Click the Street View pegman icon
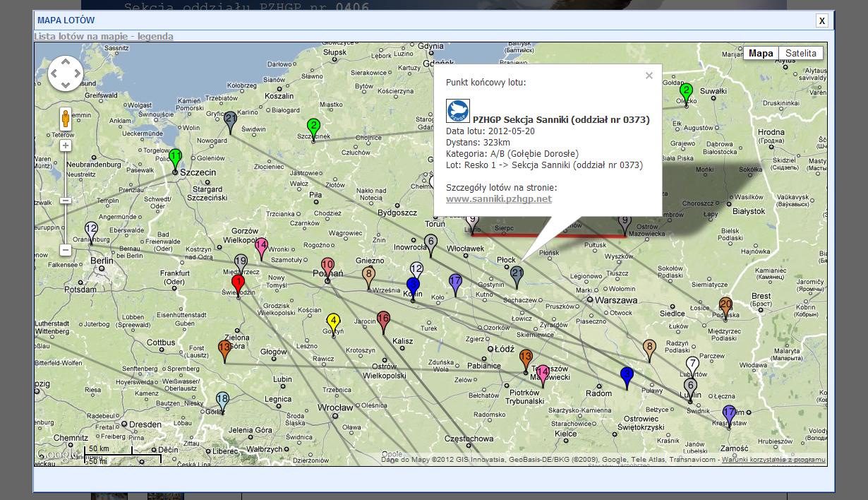 pos(66,119)
